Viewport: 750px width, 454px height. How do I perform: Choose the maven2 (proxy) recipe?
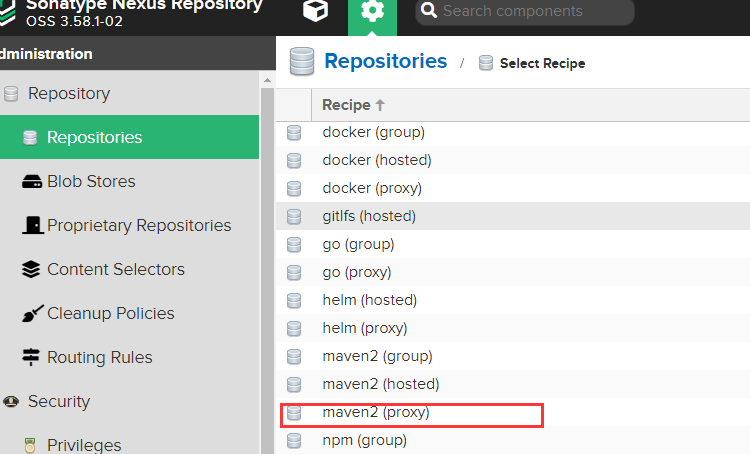coord(376,412)
